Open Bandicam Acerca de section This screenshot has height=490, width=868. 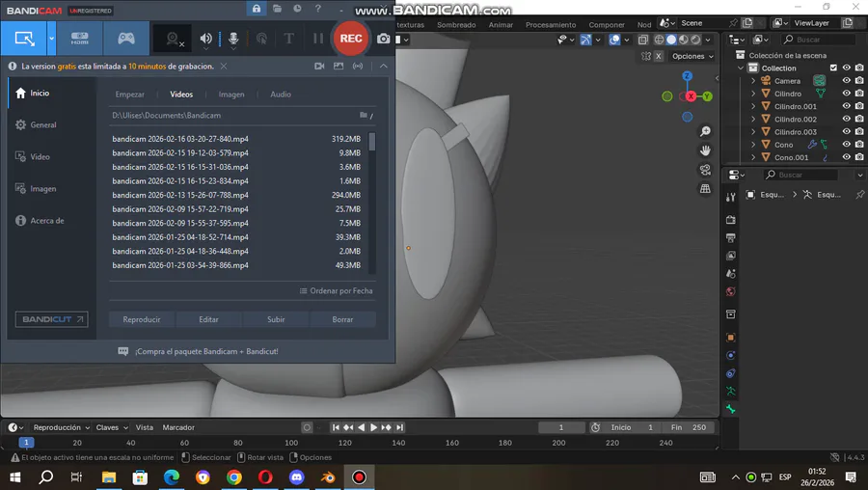52,220
